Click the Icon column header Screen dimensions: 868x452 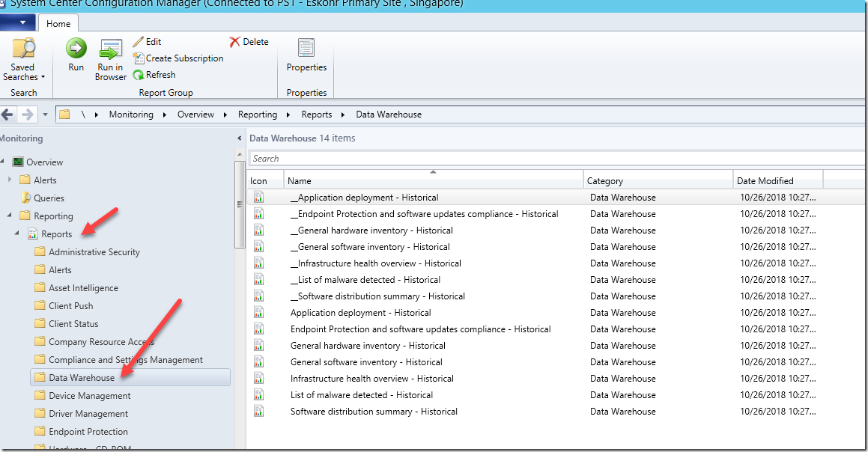pos(265,180)
